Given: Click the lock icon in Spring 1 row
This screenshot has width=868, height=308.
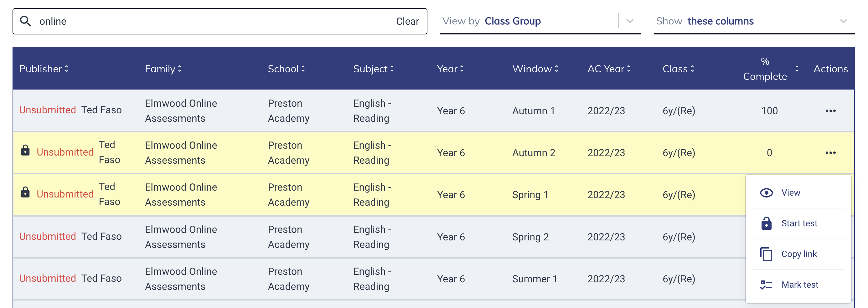Looking at the screenshot, I should coord(25,192).
